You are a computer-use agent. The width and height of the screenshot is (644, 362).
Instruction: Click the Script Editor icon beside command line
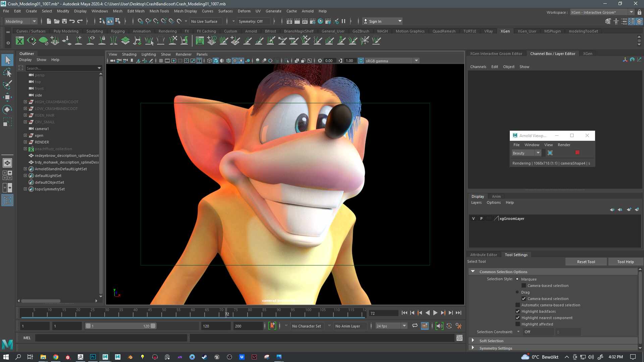click(x=460, y=338)
